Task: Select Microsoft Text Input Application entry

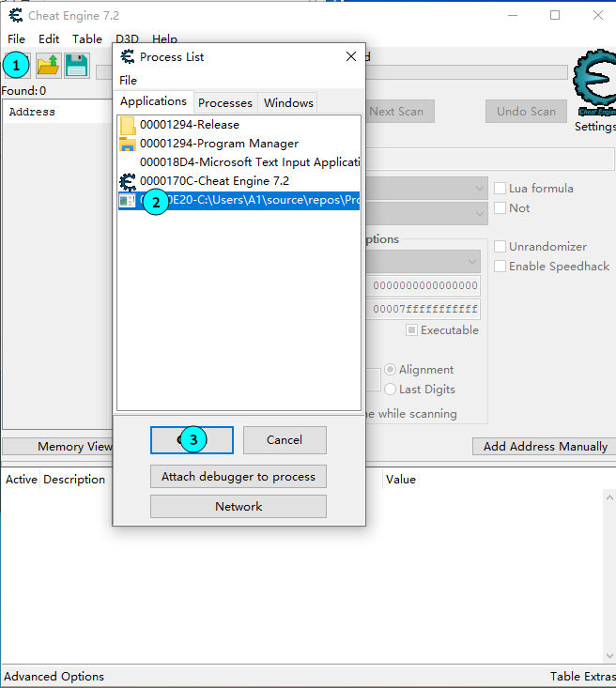Action: 239,162
